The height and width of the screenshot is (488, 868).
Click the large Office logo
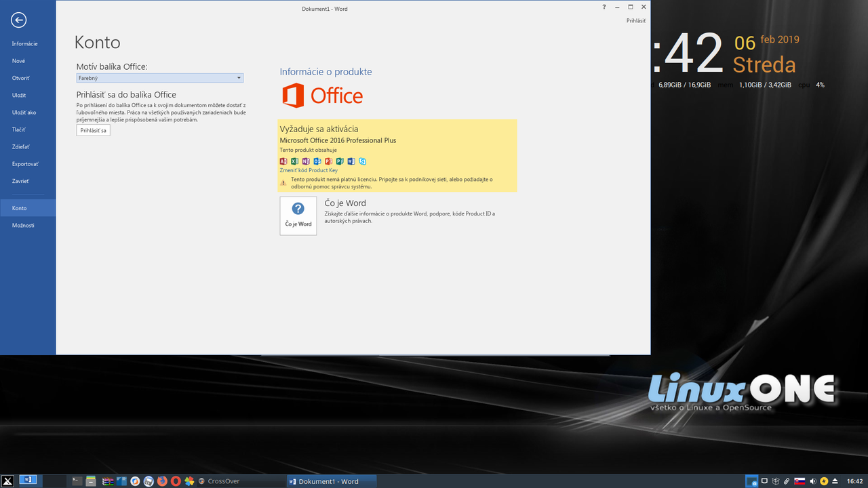(x=323, y=96)
